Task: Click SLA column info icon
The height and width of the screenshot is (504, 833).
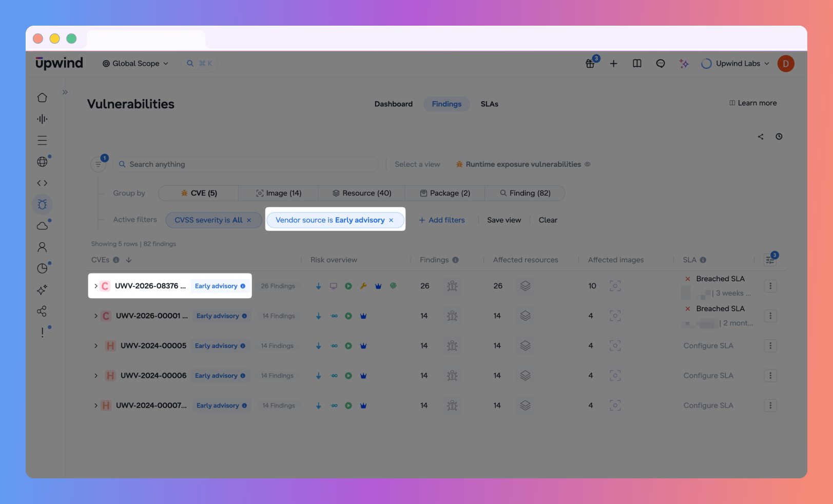Action: [x=703, y=260]
